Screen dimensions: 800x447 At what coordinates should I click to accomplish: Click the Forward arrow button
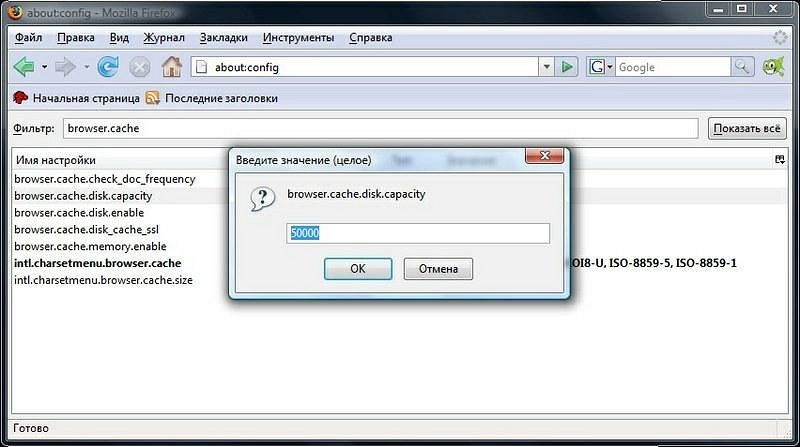[65, 67]
